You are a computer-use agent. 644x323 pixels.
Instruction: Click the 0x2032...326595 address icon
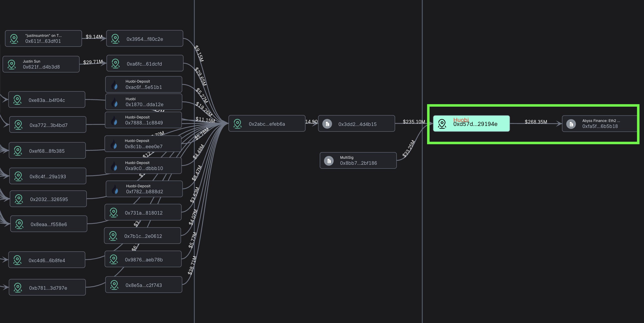19,199
